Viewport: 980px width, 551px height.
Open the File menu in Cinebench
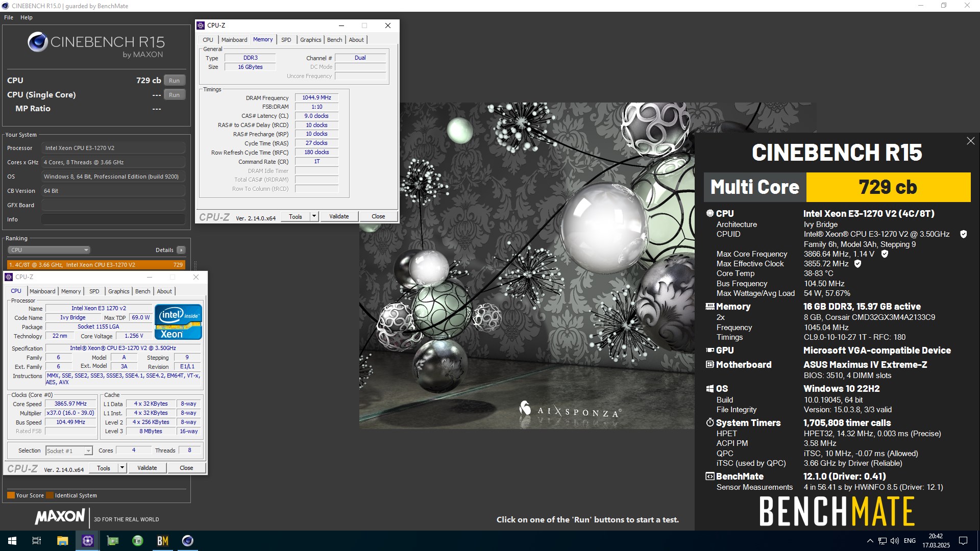point(9,17)
